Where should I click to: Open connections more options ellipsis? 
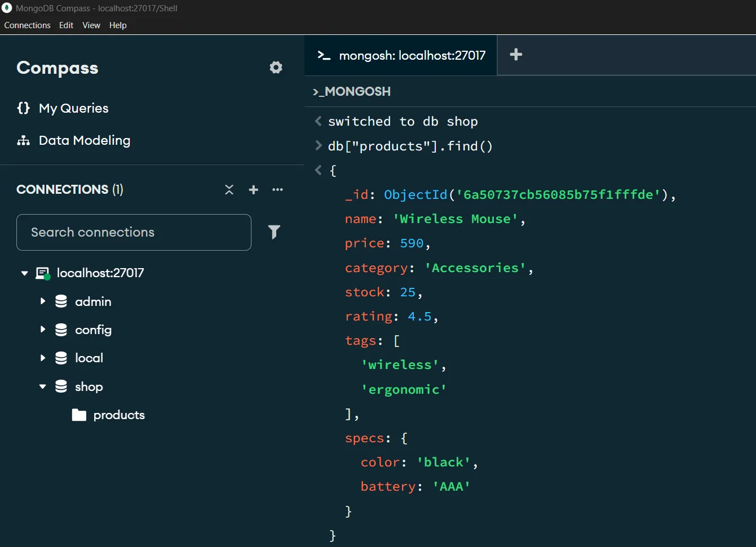coord(277,189)
